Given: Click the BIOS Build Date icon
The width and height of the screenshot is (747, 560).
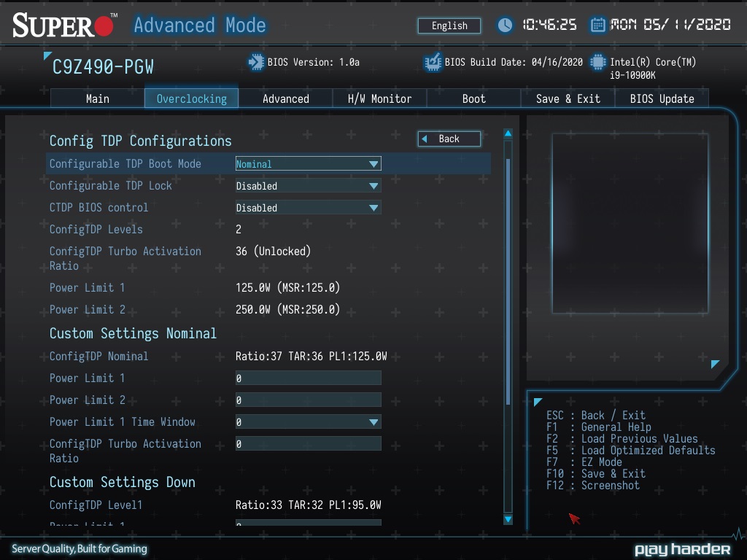Looking at the screenshot, I should [433, 63].
